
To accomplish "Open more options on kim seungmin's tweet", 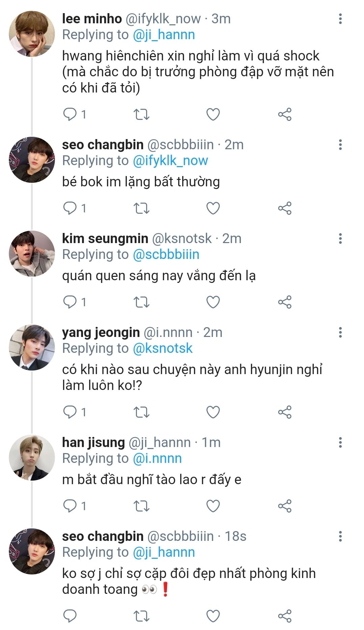I will click(340, 238).
